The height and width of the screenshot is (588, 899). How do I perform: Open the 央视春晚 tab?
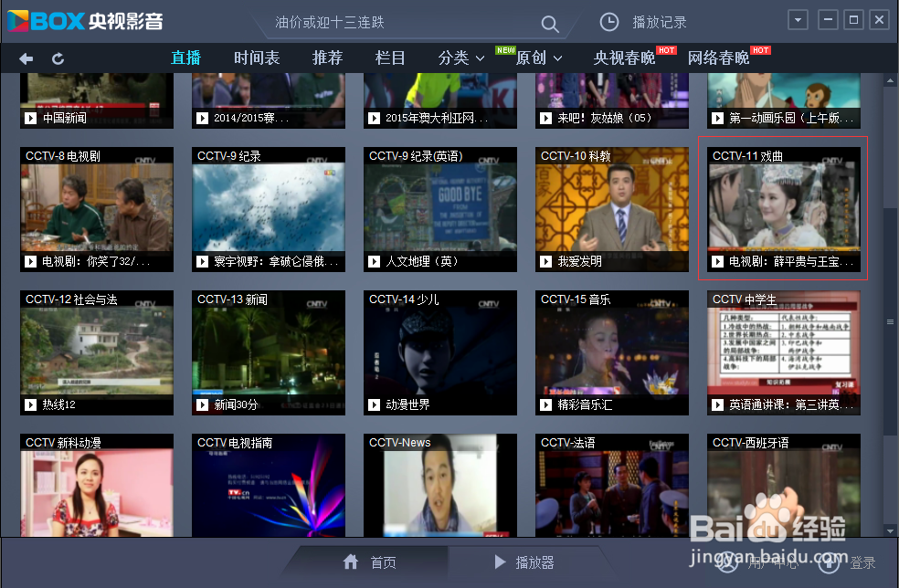pyautogui.click(x=624, y=58)
